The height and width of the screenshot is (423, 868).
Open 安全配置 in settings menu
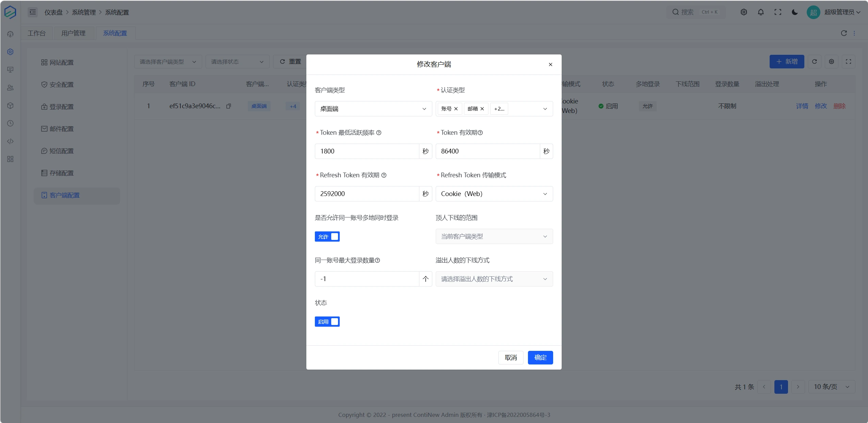(77, 85)
